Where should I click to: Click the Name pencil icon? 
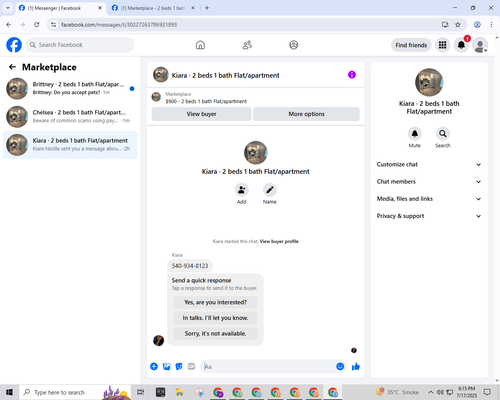click(270, 190)
